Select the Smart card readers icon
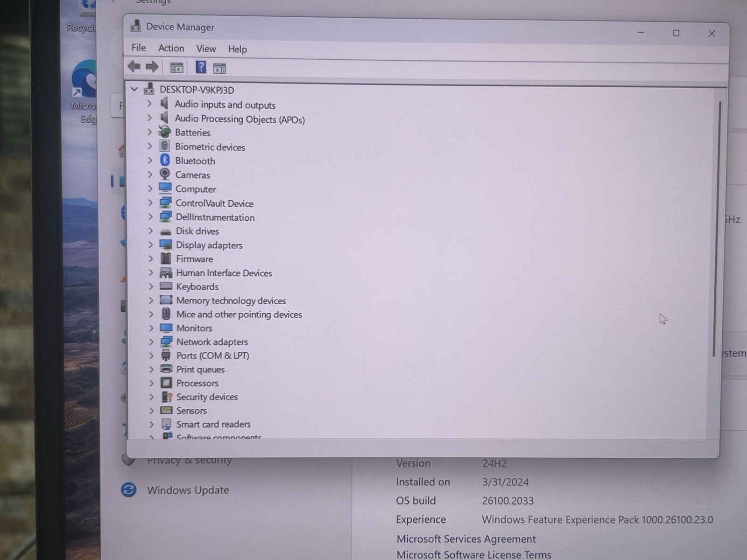Screen dimensions: 747x560 167,424
